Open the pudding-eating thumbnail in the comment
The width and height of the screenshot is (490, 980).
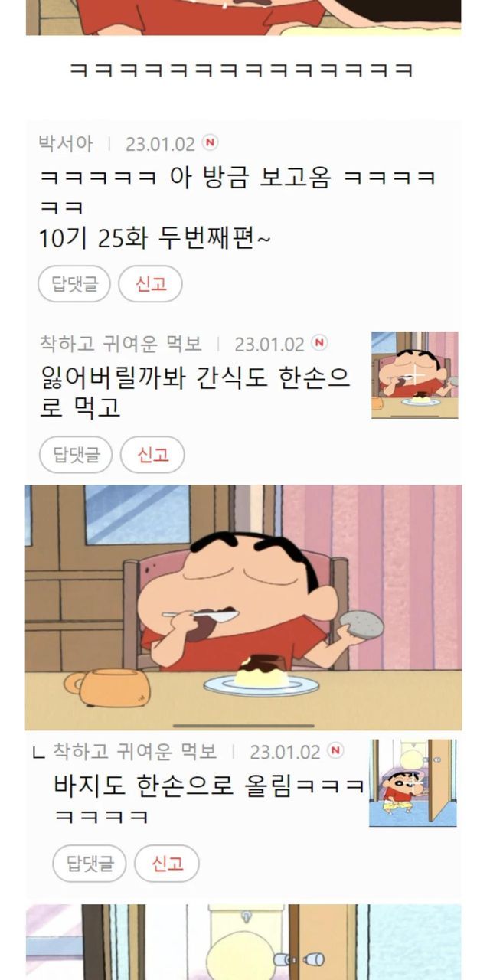415,375
